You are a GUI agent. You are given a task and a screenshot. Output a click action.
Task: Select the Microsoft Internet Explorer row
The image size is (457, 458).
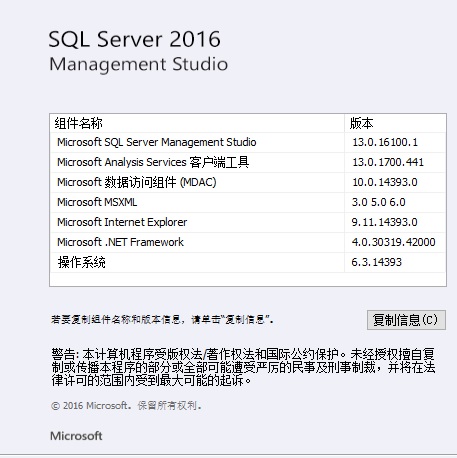pyautogui.click(x=248, y=222)
